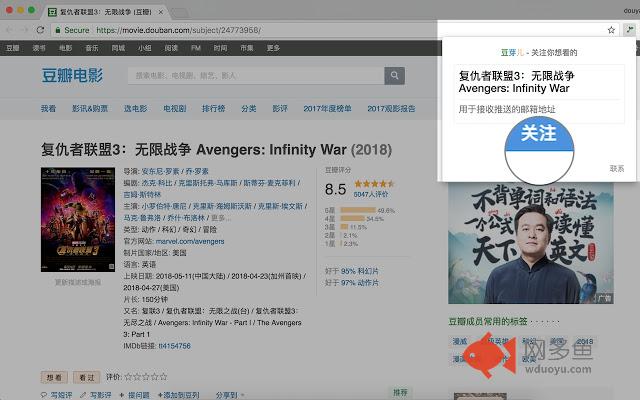640x400 pixels.
Task: Open 阅读 in the top bar
Action: tap(171, 48)
